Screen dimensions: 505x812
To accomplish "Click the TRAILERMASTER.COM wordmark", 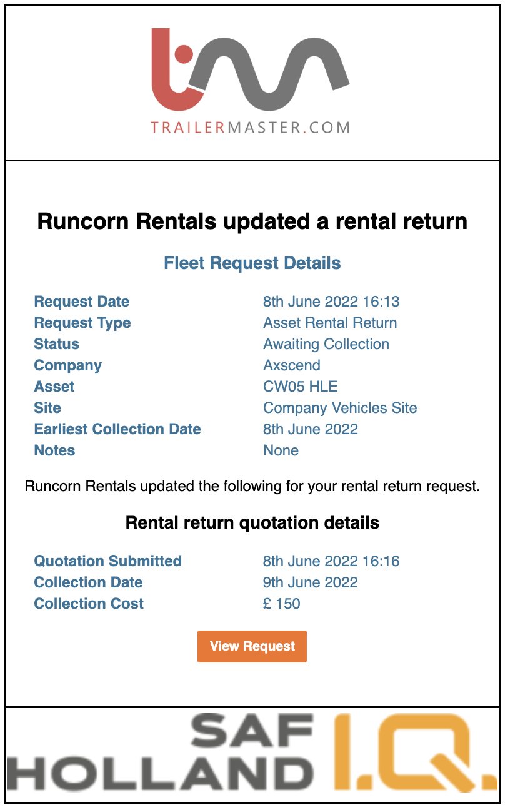I will (x=250, y=128).
